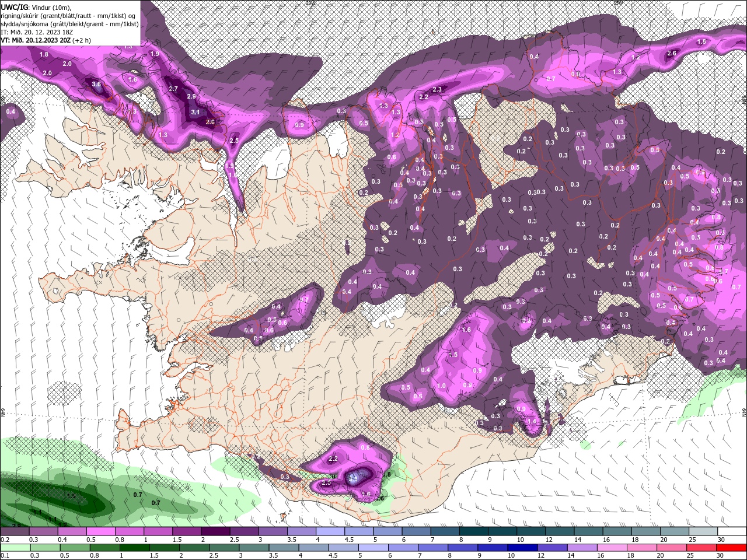Image resolution: width=747 pixels, height=560 pixels.
Task: Select the 'VT: Mið. 20.12.2023 20Z' valid time
Action: (36, 40)
